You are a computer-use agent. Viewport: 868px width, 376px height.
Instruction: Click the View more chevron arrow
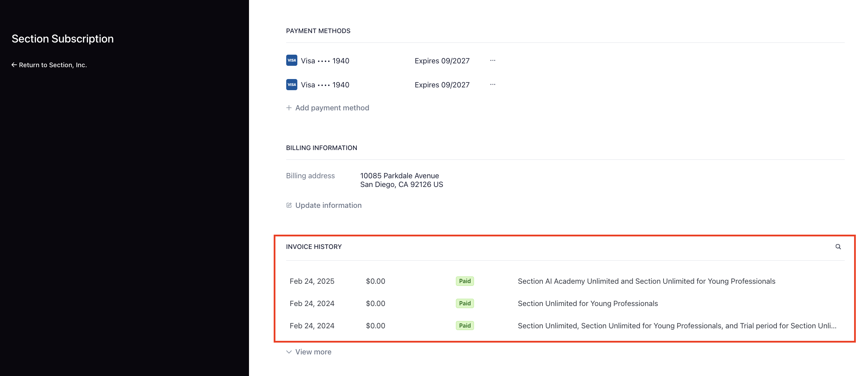(289, 352)
